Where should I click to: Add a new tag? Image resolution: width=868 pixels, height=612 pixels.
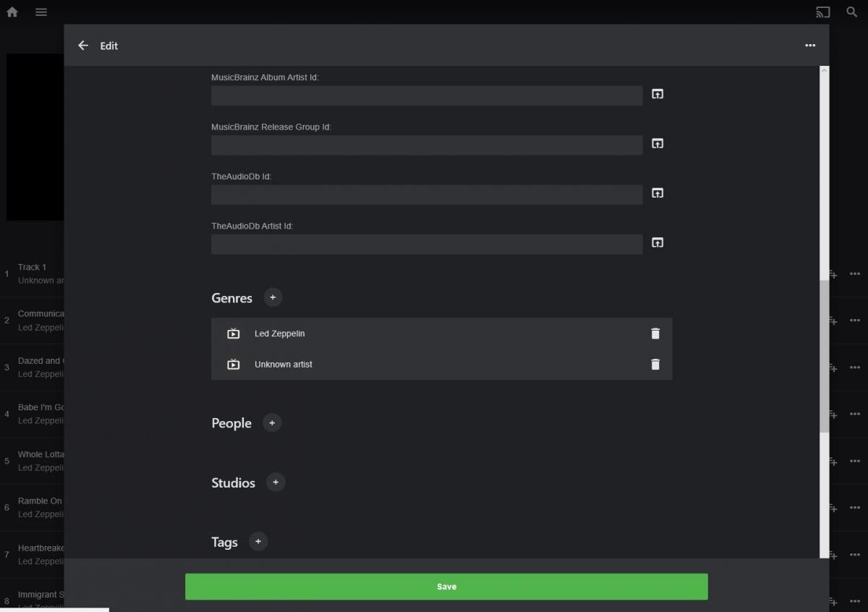[x=258, y=542]
